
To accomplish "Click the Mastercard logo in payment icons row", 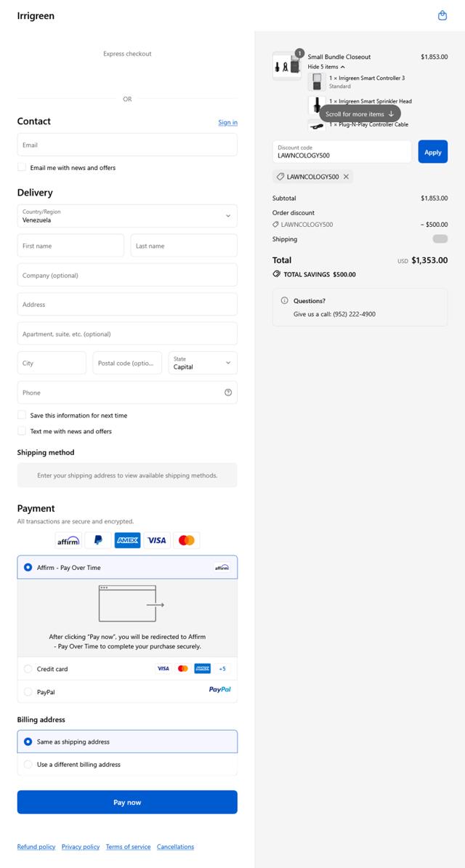I will click(x=187, y=540).
